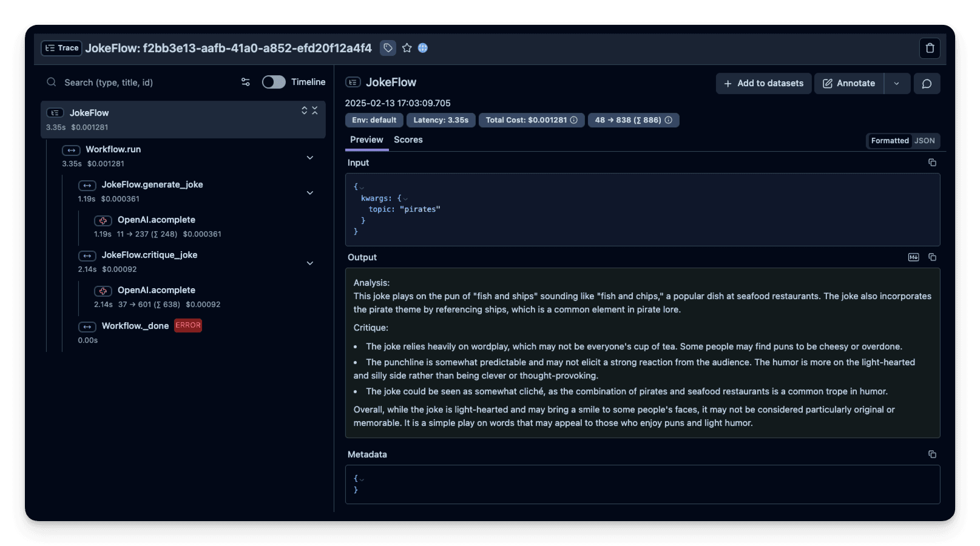The width and height of the screenshot is (980, 546).
Task: Collapse the JokeFlow.critique_joke span chevron
Action: tap(310, 263)
